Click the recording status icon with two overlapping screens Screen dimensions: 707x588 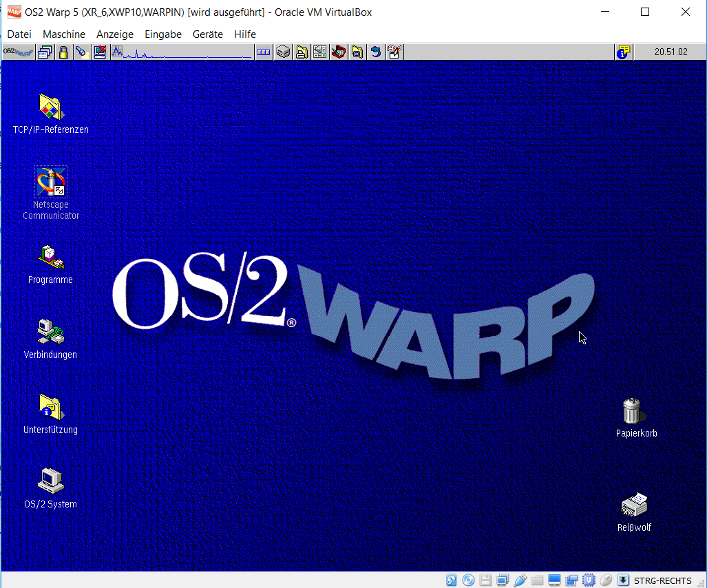pos(571,580)
